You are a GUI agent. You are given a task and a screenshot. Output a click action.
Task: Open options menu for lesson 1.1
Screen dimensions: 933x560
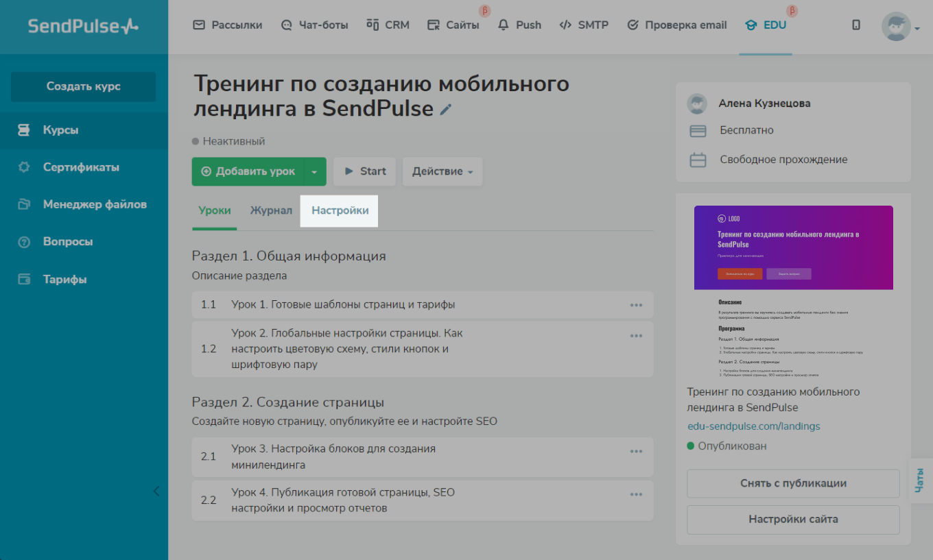click(x=636, y=305)
